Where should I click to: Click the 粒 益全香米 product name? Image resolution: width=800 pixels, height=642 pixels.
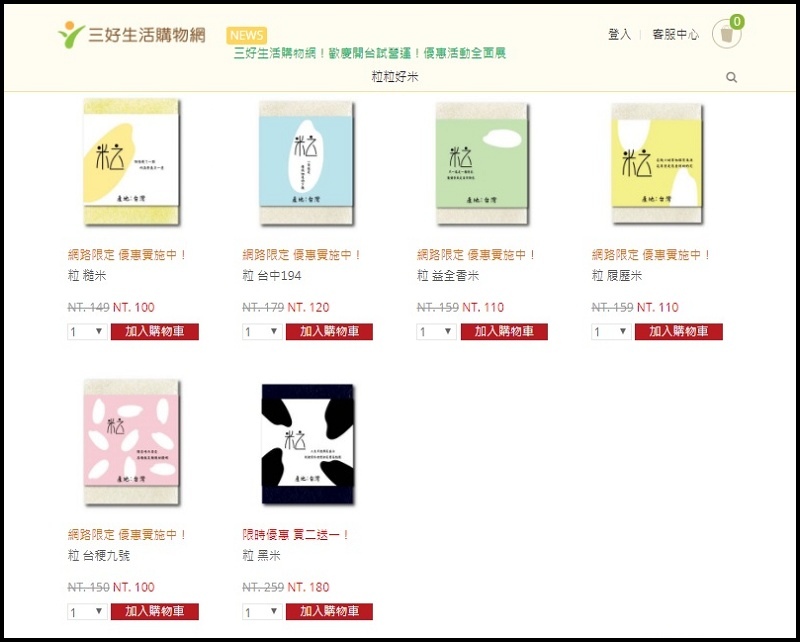(x=447, y=276)
